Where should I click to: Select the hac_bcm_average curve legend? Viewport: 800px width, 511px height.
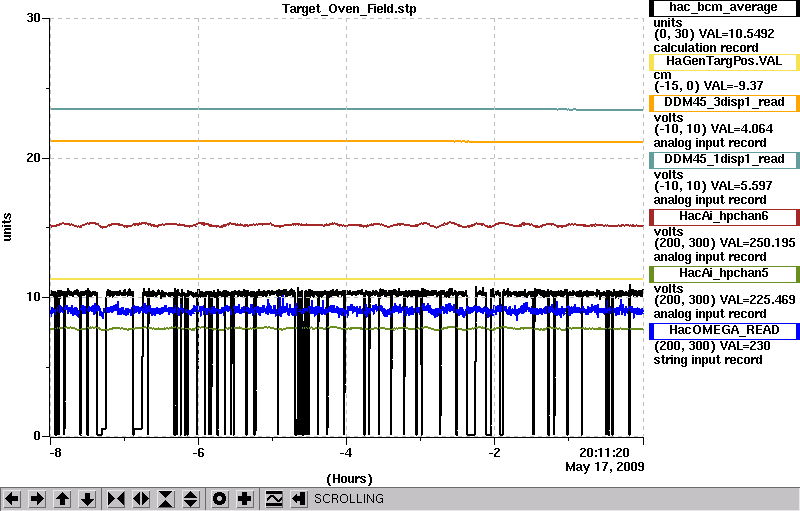coord(724,8)
